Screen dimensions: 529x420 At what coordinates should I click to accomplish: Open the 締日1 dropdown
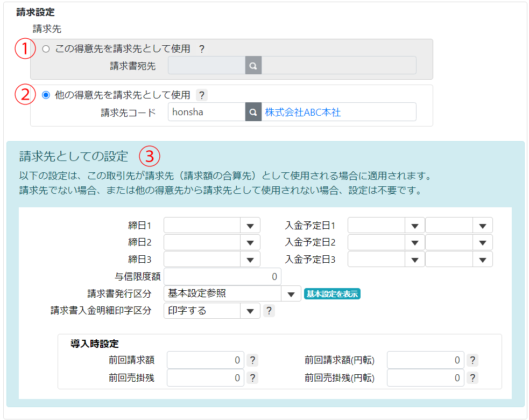[211, 226]
